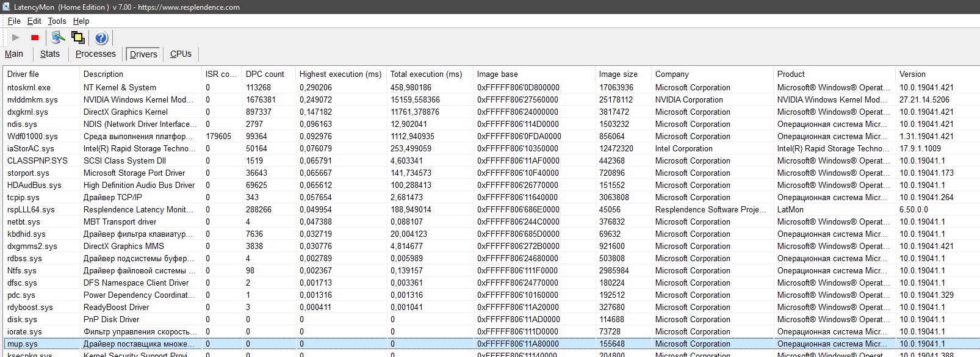Screen dimensions: 980x357
Task: Sort by Version column header
Action: (x=937, y=74)
